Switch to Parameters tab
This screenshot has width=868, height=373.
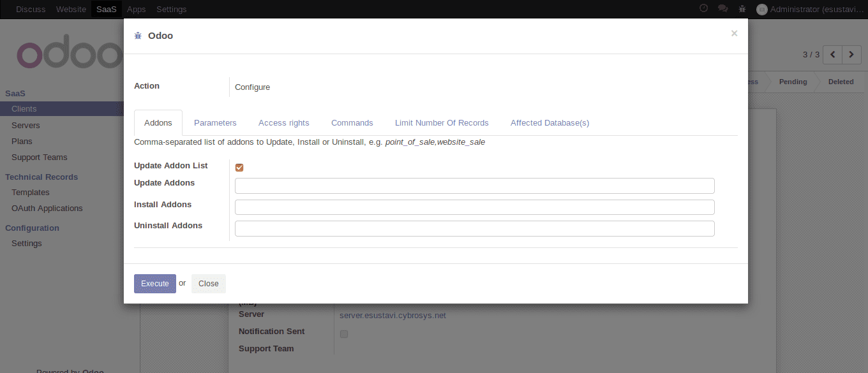click(215, 122)
